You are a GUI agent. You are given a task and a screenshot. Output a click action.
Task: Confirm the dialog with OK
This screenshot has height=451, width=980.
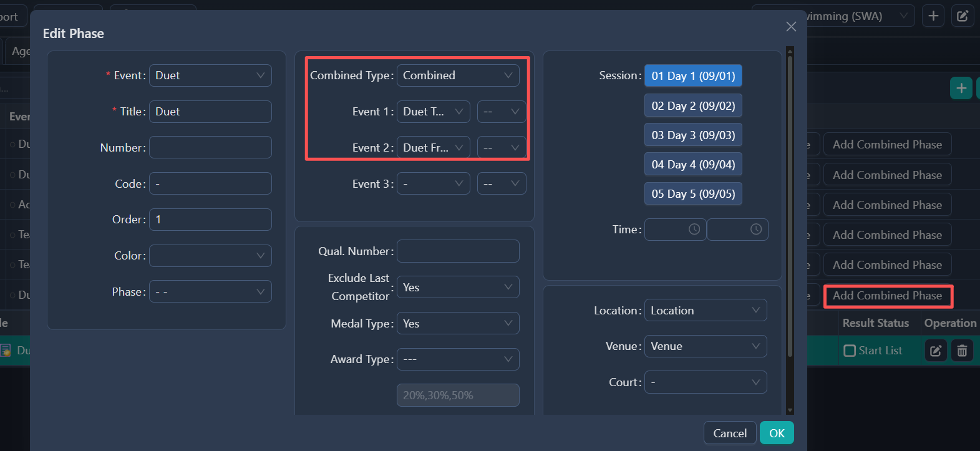pos(777,433)
